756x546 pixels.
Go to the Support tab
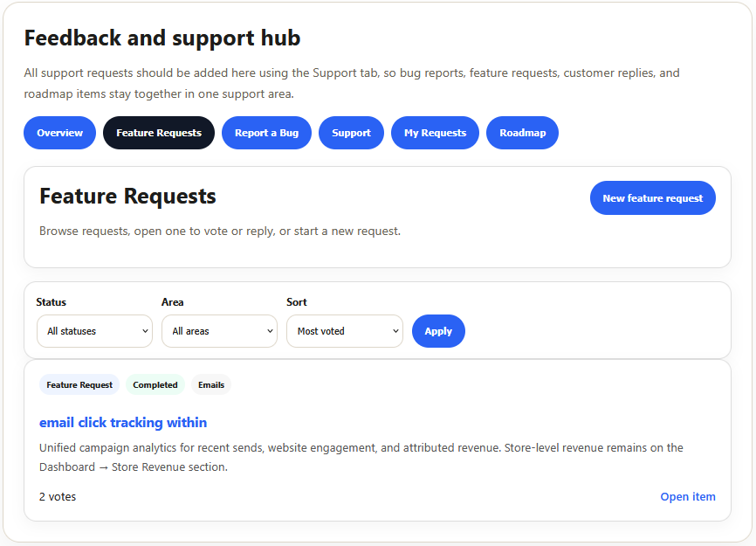click(x=351, y=133)
